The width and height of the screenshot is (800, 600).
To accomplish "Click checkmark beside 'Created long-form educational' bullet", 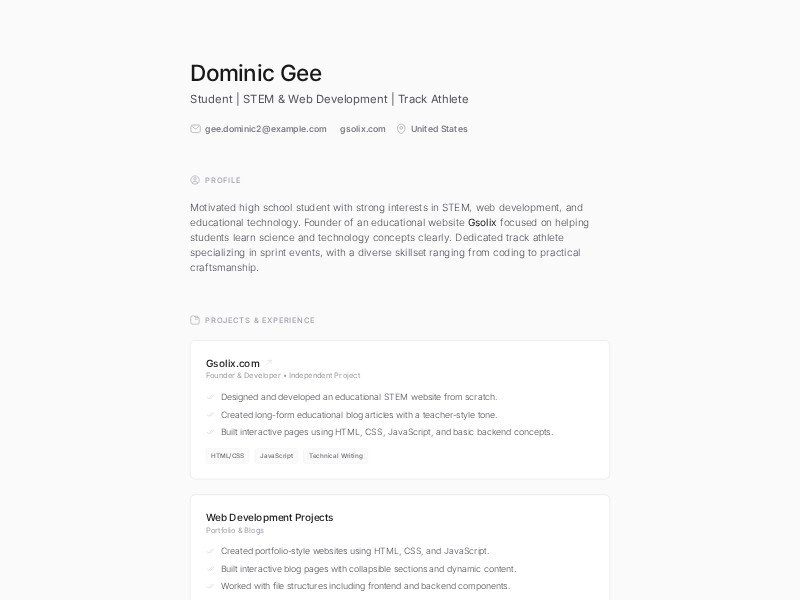I will (x=210, y=415).
